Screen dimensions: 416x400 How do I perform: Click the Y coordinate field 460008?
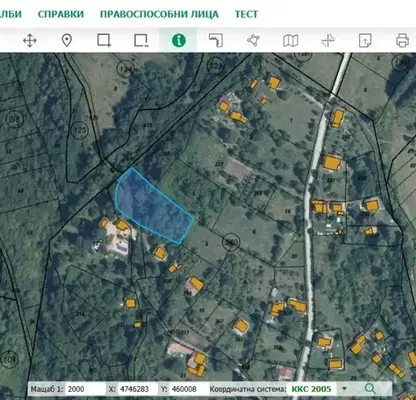click(188, 389)
